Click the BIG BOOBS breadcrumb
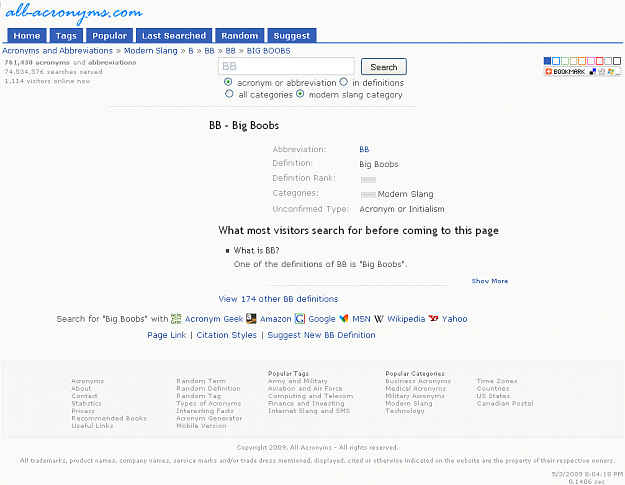Viewport: 625px width, 485px height. click(268, 51)
